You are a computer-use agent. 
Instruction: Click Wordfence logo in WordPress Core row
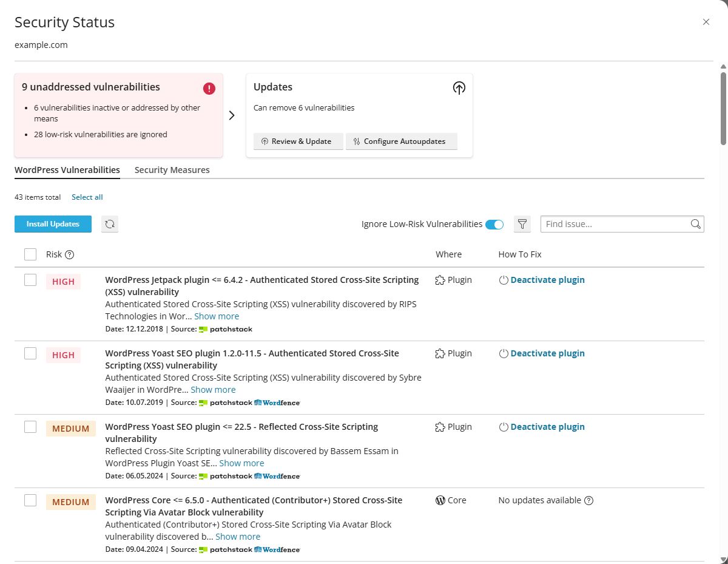[277, 549]
